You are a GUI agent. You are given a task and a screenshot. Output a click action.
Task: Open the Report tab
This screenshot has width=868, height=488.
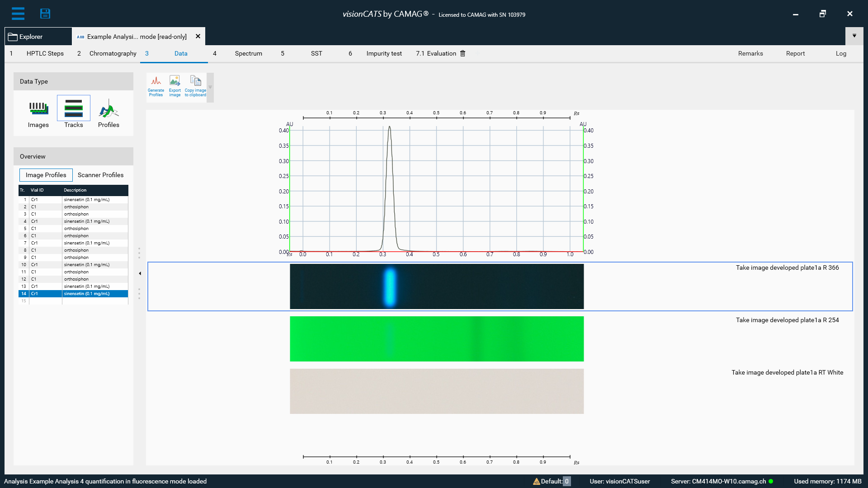click(796, 53)
